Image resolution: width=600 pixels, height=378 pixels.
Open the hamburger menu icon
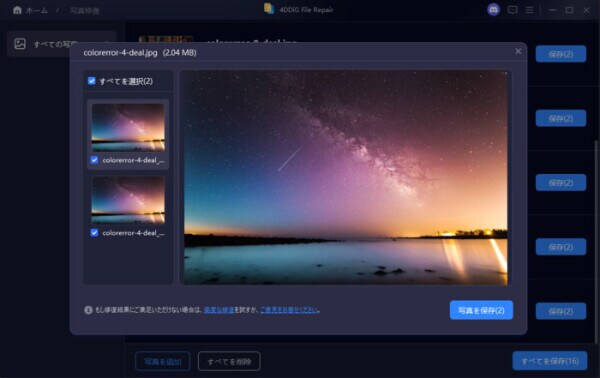[x=529, y=10]
